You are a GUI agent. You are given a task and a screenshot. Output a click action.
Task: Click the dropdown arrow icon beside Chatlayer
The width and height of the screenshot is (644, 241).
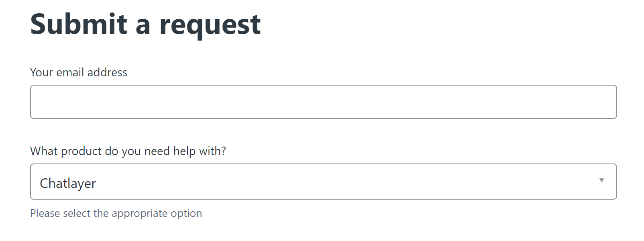click(601, 181)
